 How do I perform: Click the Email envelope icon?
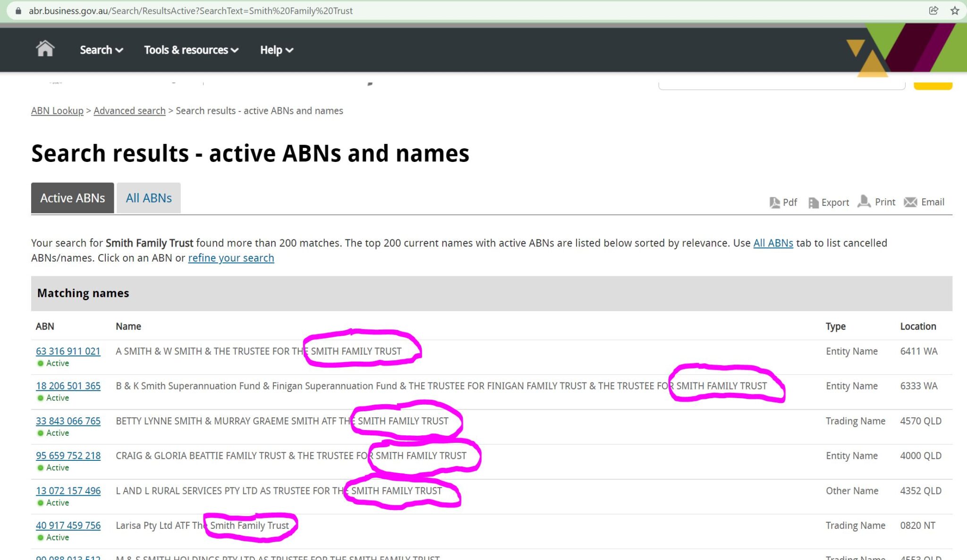coord(910,202)
